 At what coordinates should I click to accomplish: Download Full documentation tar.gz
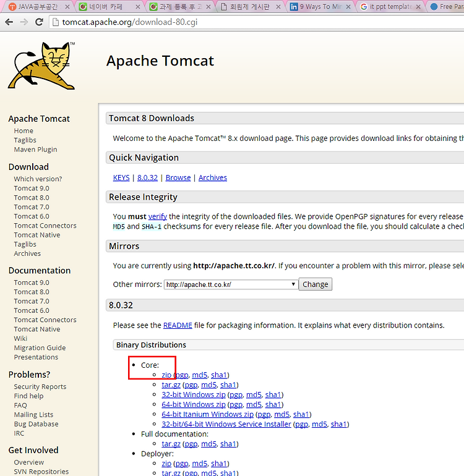(171, 444)
